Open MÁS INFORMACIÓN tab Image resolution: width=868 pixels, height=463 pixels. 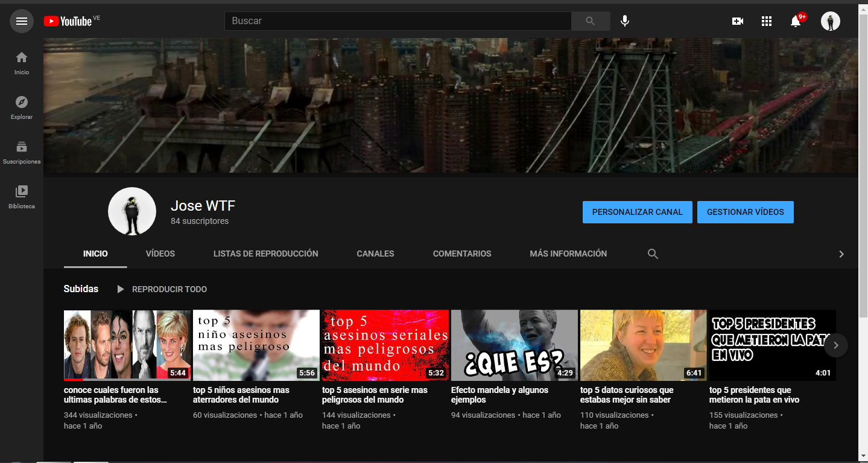coord(568,254)
